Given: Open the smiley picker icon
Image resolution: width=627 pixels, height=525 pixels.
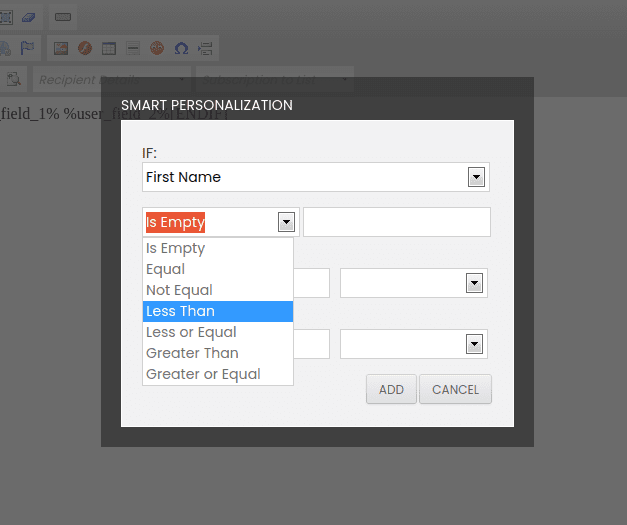Looking at the screenshot, I should (x=157, y=48).
